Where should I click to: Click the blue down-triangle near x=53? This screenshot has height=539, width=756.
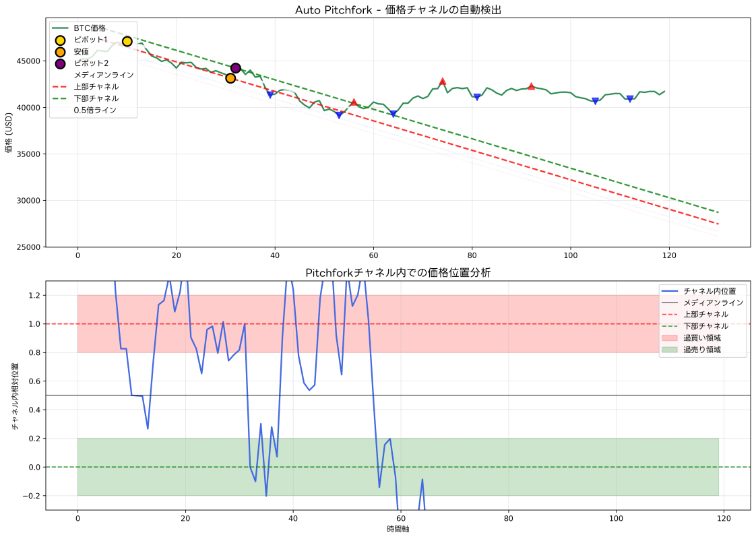[x=339, y=115]
